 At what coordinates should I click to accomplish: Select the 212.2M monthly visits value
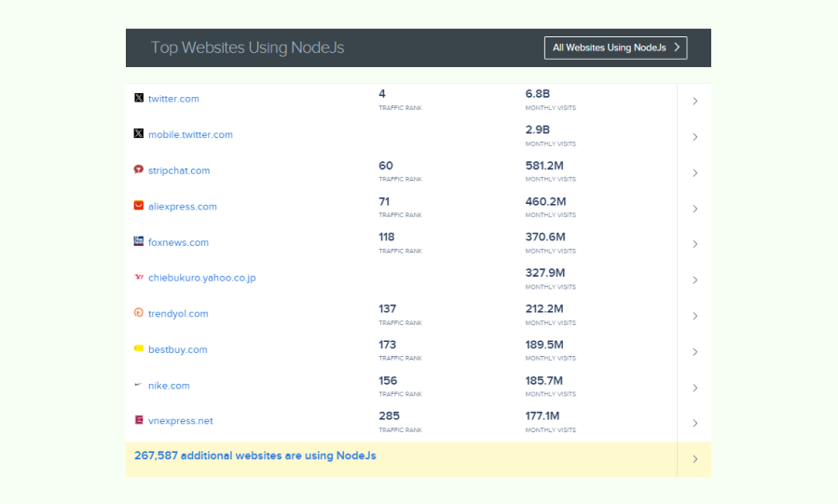pos(544,308)
